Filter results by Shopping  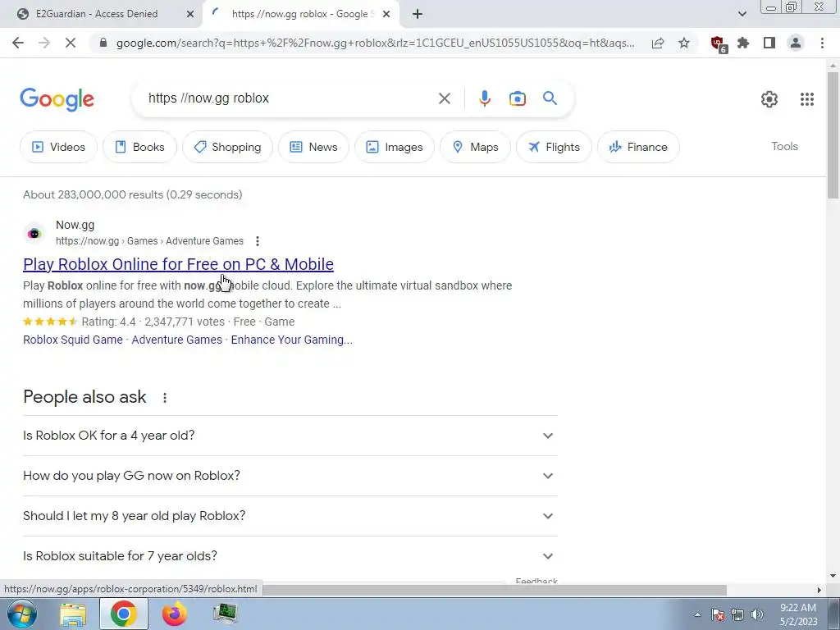[228, 147]
